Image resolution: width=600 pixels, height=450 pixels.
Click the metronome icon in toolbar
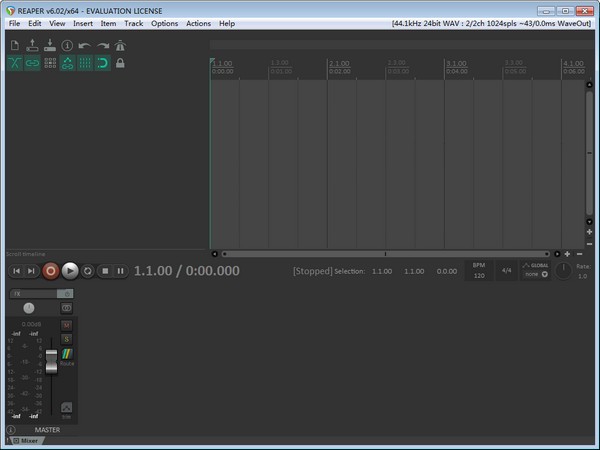[x=120, y=45]
